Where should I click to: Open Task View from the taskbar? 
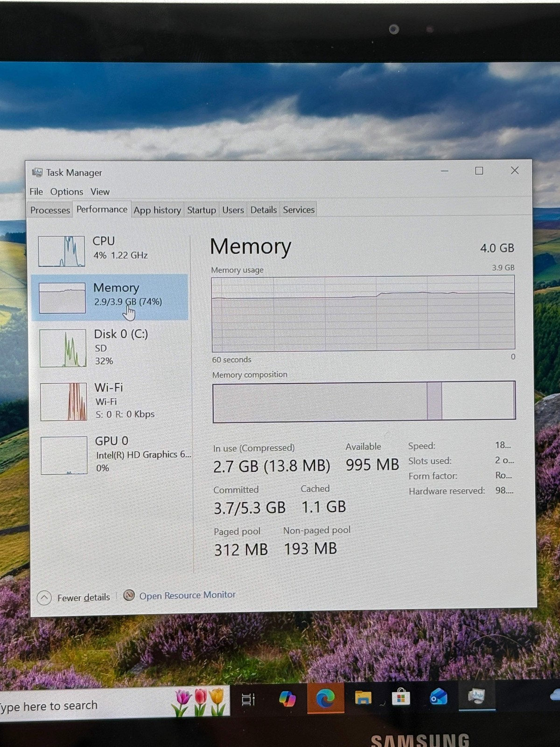click(248, 699)
